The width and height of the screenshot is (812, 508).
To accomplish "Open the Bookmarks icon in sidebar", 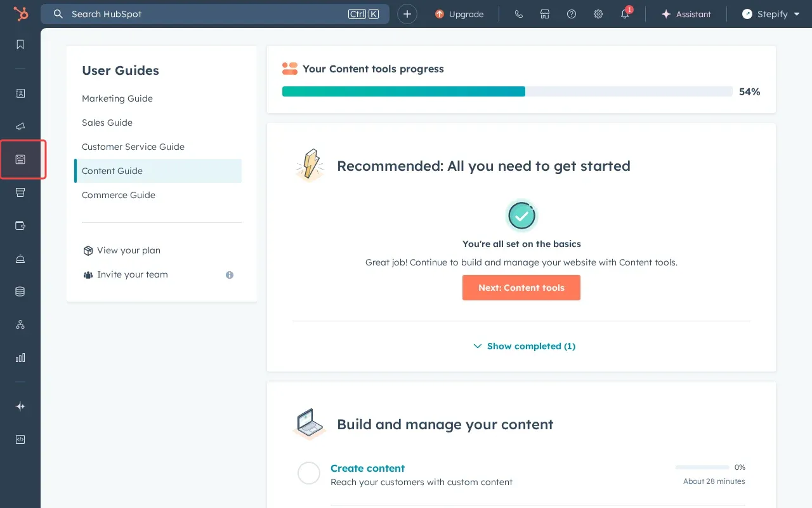I will pos(20,44).
